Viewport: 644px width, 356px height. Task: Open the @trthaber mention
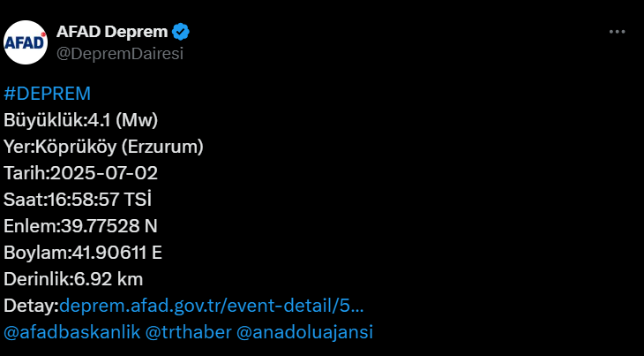[x=189, y=332]
